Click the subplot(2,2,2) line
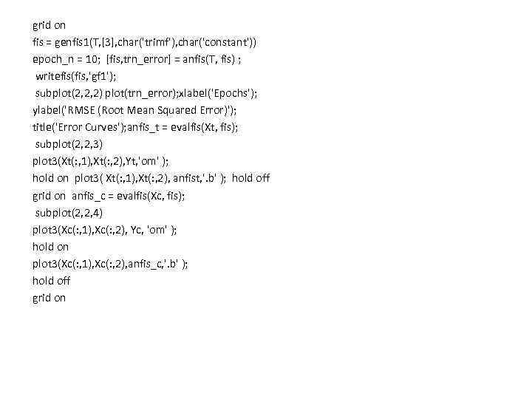 tap(146, 93)
